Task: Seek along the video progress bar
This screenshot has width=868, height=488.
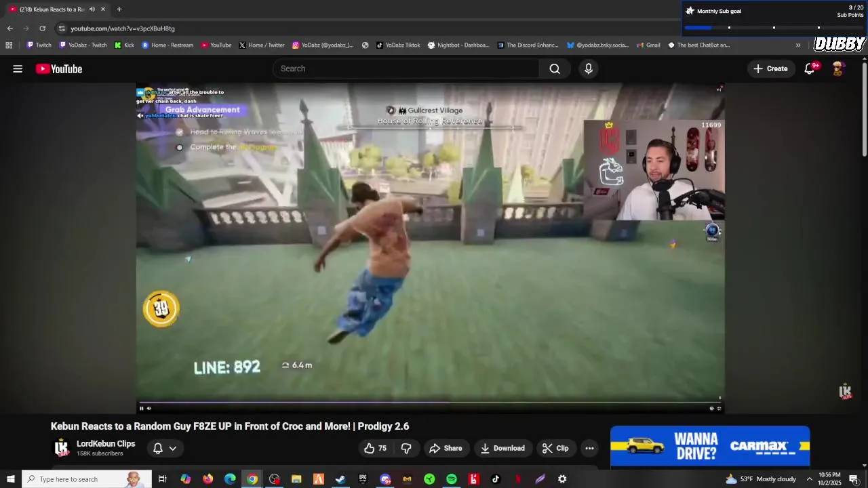Action: pyautogui.click(x=430, y=403)
